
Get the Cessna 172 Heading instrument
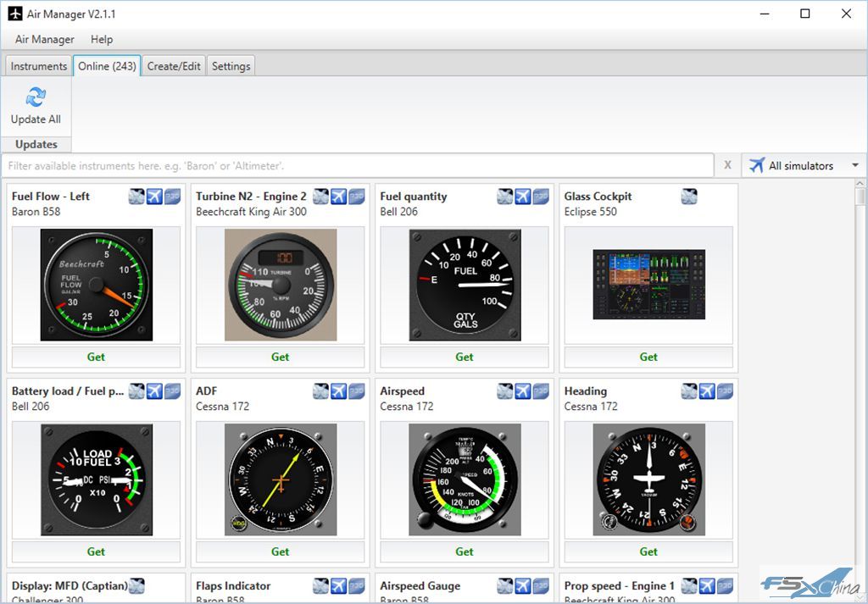(x=648, y=551)
